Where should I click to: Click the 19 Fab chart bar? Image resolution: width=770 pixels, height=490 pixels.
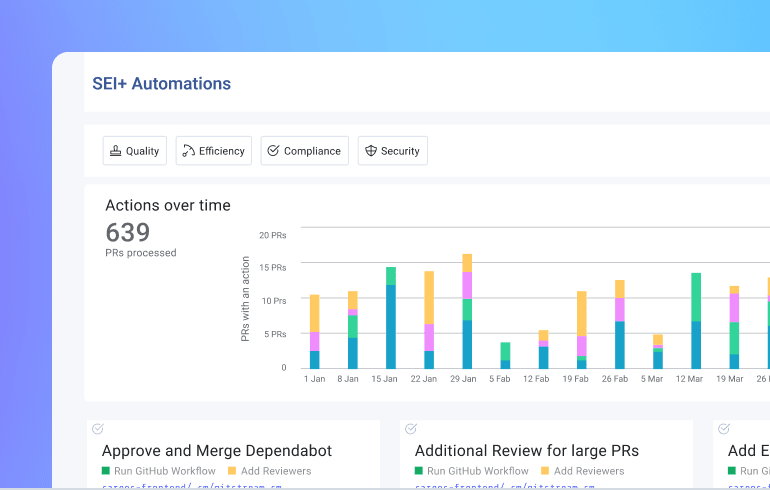(x=581, y=330)
